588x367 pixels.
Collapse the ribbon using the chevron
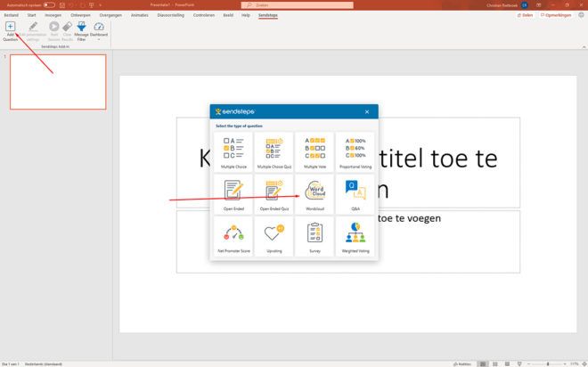pyautogui.click(x=584, y=47)
